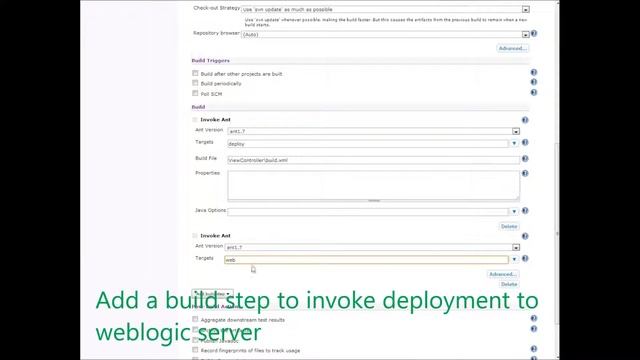The height and width of the screenshot is (360, 640).
Task: Click Advanced button under Repository browser
Action: click(x=513, y=48)
